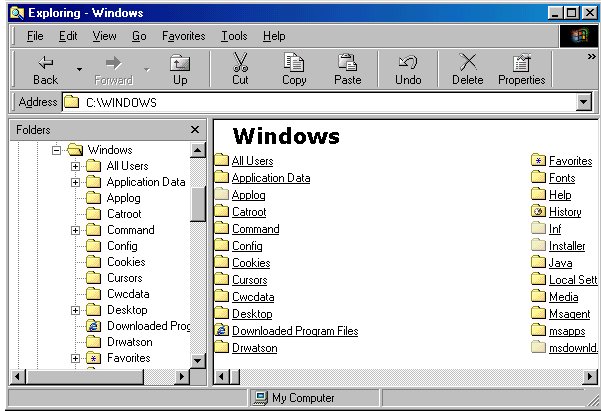Open the Help folder link
Viewport: 601px width, 411px height.
point(560,195)
